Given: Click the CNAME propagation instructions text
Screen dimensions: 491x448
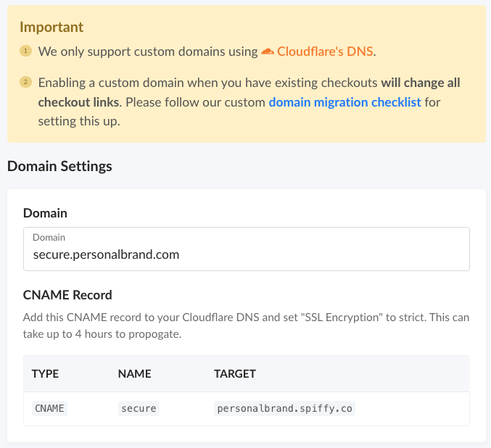Looking at the screenshot, I should 246,325.
